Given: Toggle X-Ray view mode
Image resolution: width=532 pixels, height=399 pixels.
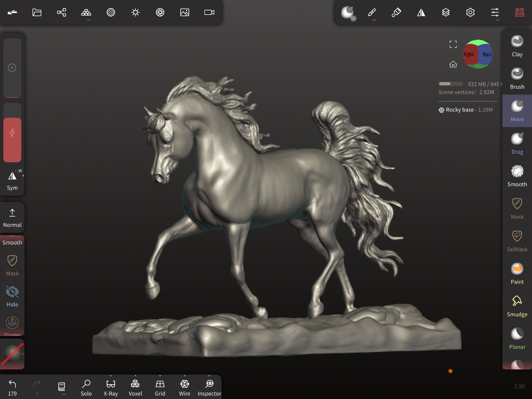Looking at the screenshot, I should 111,387.
